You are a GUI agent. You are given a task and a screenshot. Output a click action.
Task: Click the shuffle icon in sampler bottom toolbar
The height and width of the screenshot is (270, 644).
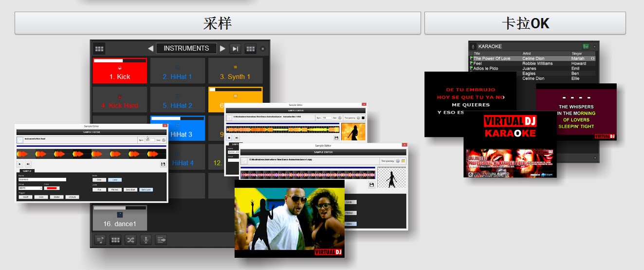pyautogui.click(x=130, y=239)
